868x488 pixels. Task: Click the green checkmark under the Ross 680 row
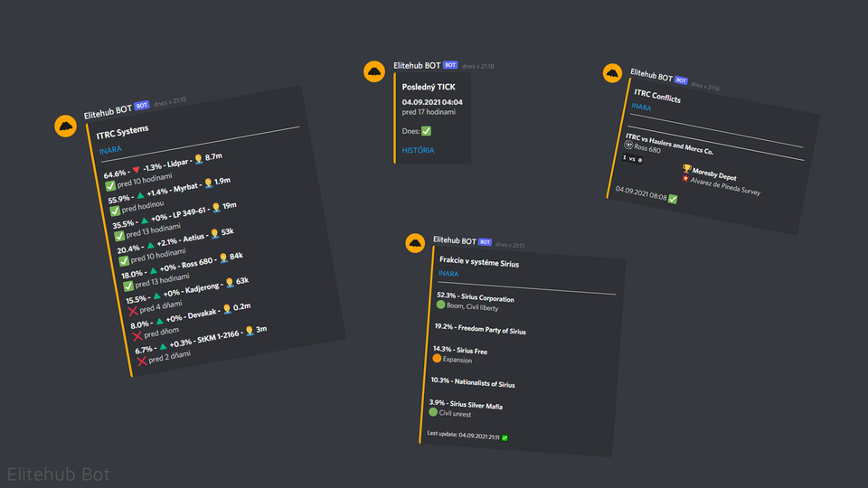[127, 286]
